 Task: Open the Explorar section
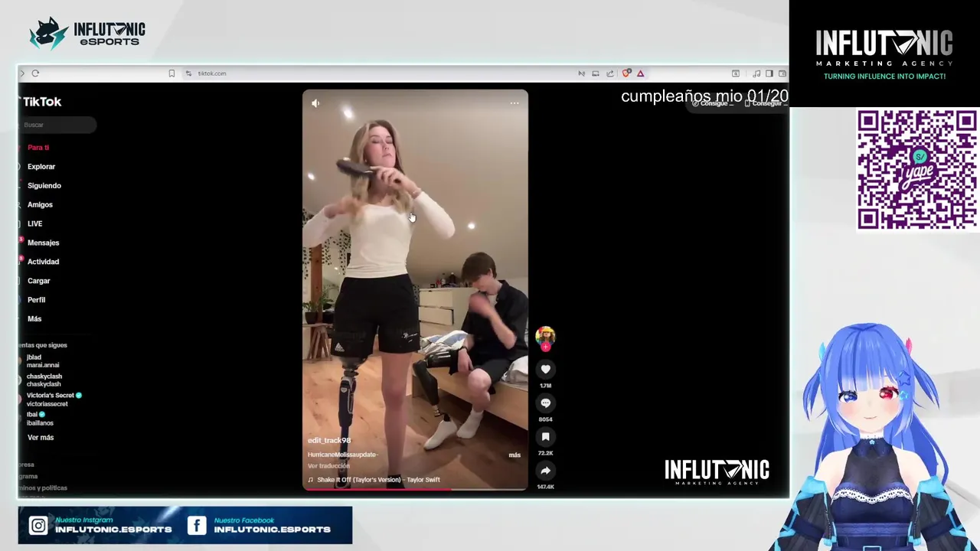(x=41, y=167)
